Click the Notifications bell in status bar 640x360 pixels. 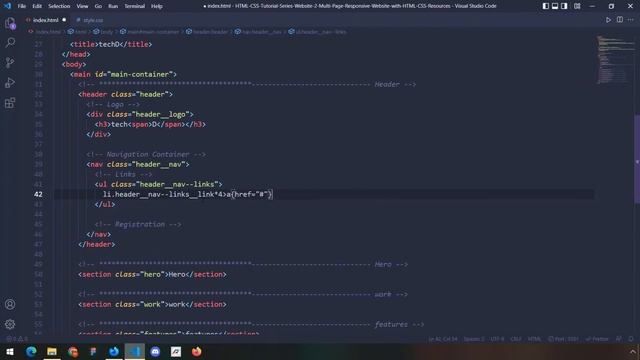coord(631,339)
